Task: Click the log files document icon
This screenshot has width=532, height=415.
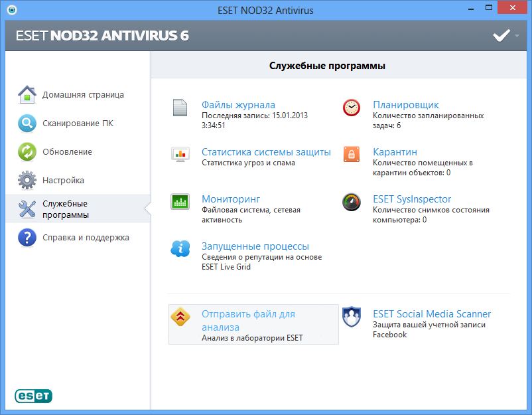Action: tap(180, 108)
